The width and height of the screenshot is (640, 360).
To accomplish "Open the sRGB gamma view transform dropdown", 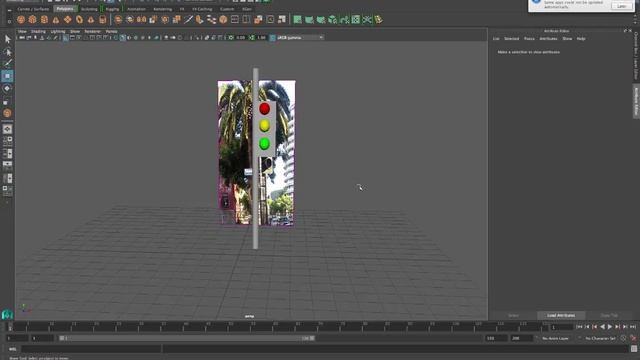I will (300, 38).
